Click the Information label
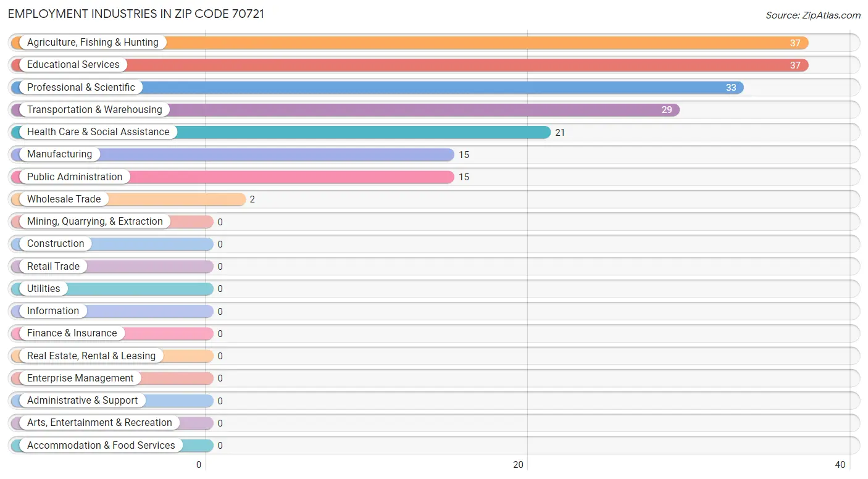Screen dimensions: 868x479 (x=53, y=310)
